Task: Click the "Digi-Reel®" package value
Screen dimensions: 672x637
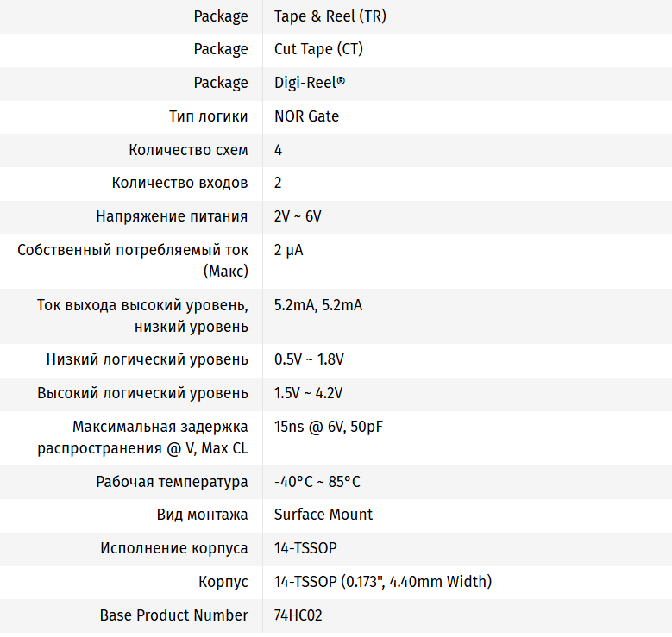Action: click(309, 83)
